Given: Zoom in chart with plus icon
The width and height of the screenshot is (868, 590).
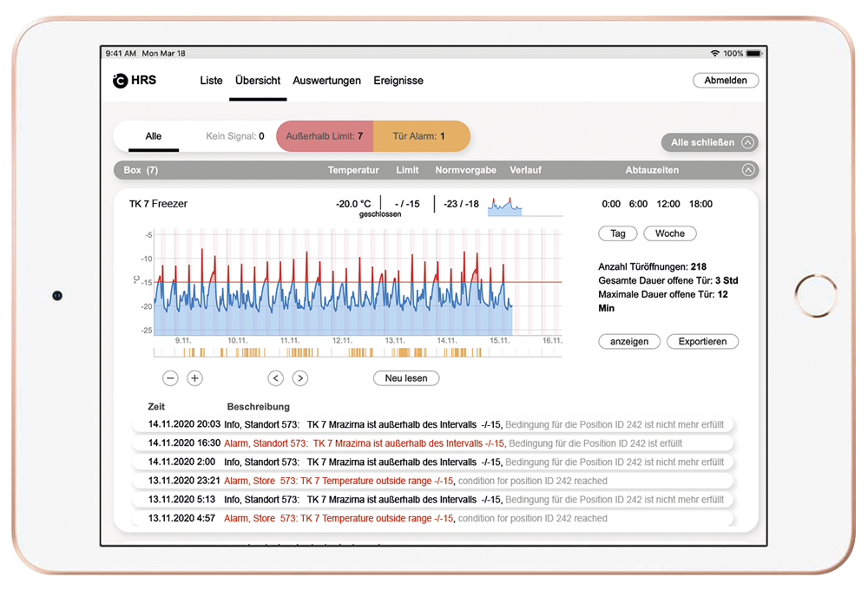Looking at the screenshot, I should tap(194, 378).
